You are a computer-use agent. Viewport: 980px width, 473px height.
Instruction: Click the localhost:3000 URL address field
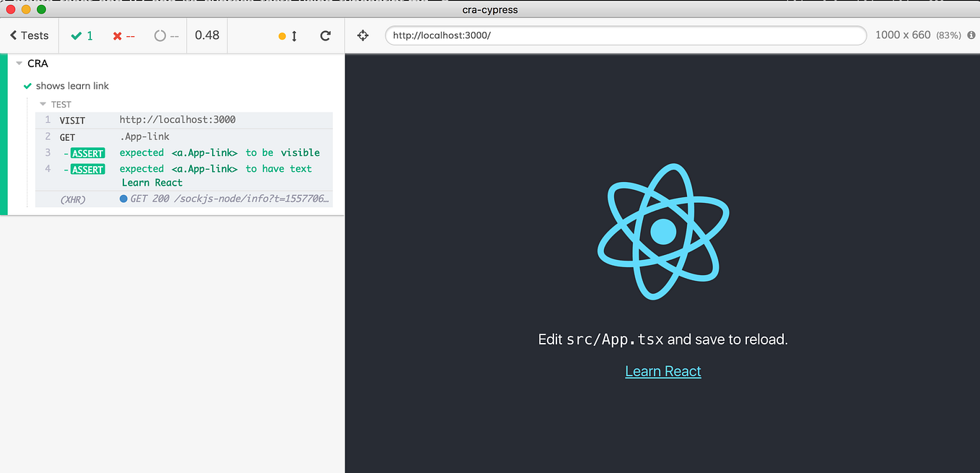pos(625,35)
